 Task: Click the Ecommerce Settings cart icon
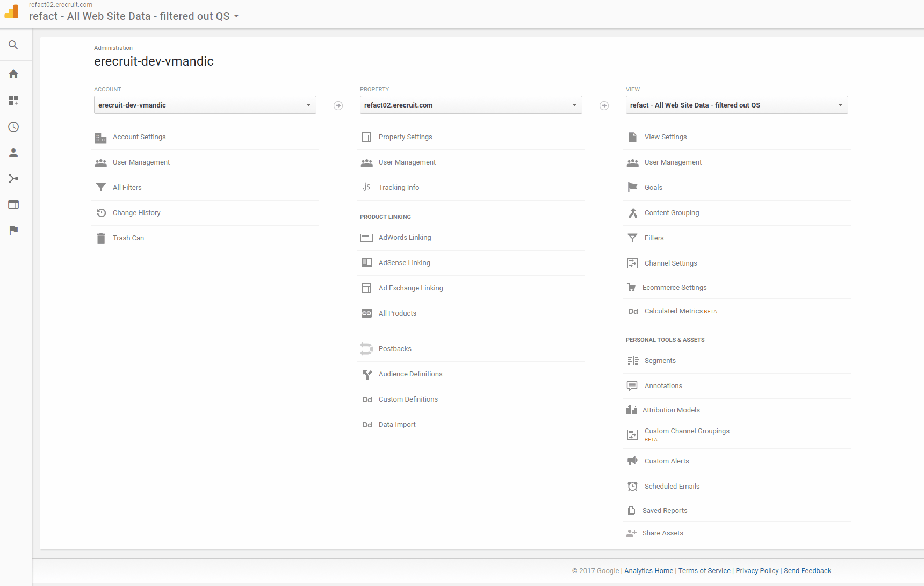pos(631,288)
